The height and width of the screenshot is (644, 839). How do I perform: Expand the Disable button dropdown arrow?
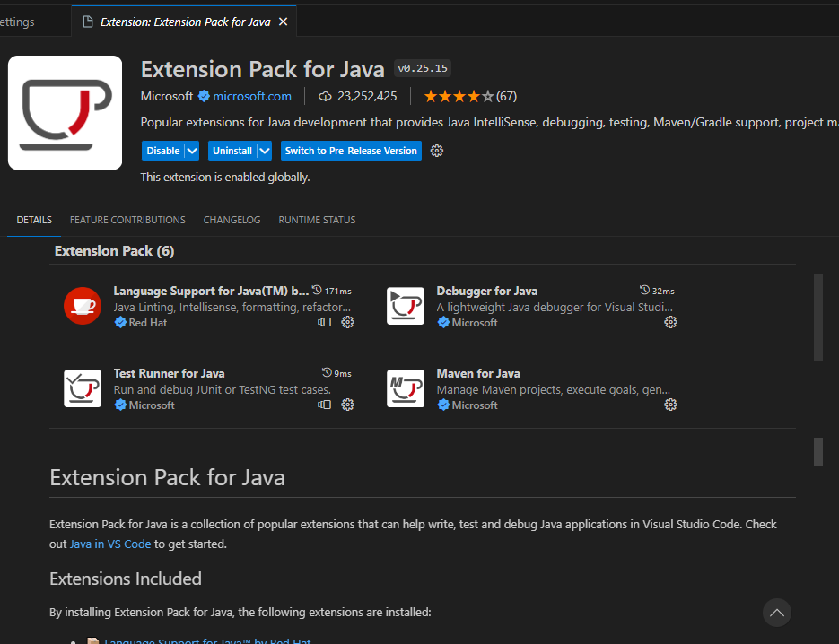coord(192,151)
